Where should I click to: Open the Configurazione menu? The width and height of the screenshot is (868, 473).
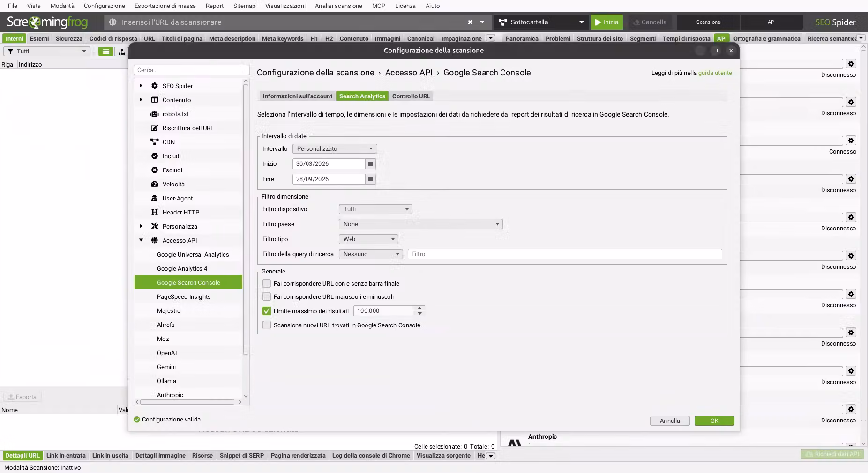click(104, 6)
